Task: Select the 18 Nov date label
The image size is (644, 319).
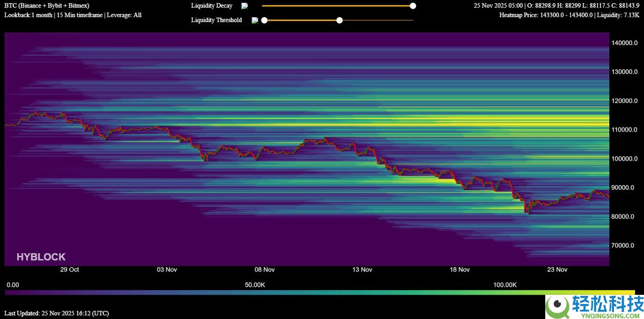Action: (460, 270)
